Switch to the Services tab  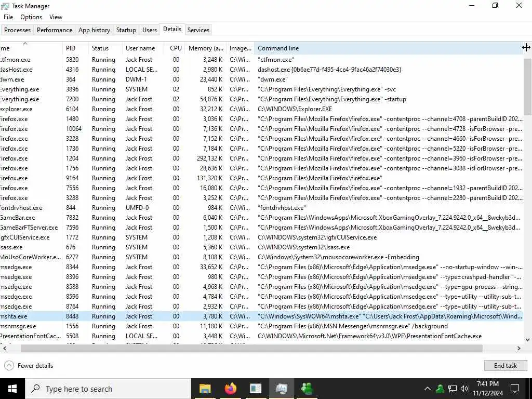coord(198,30)
